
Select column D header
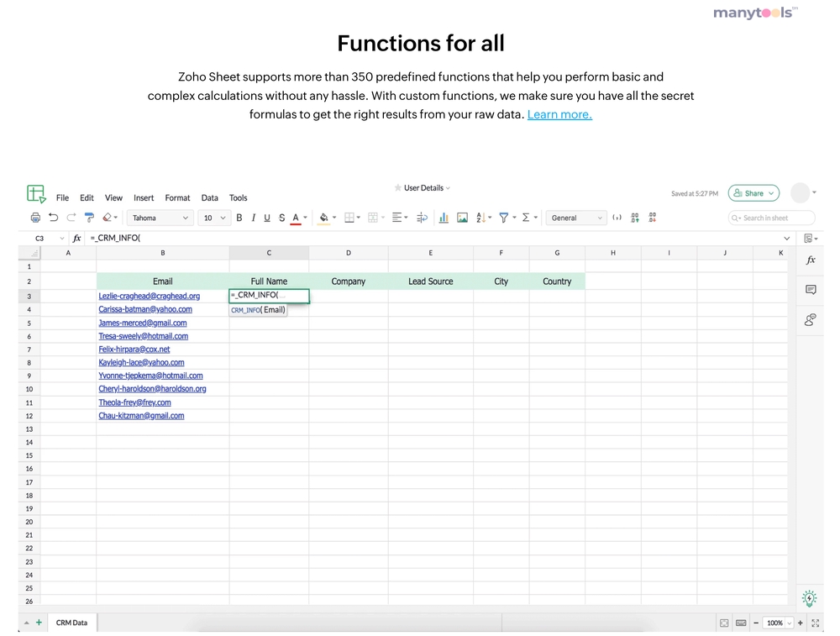click(x=349, y=253)
